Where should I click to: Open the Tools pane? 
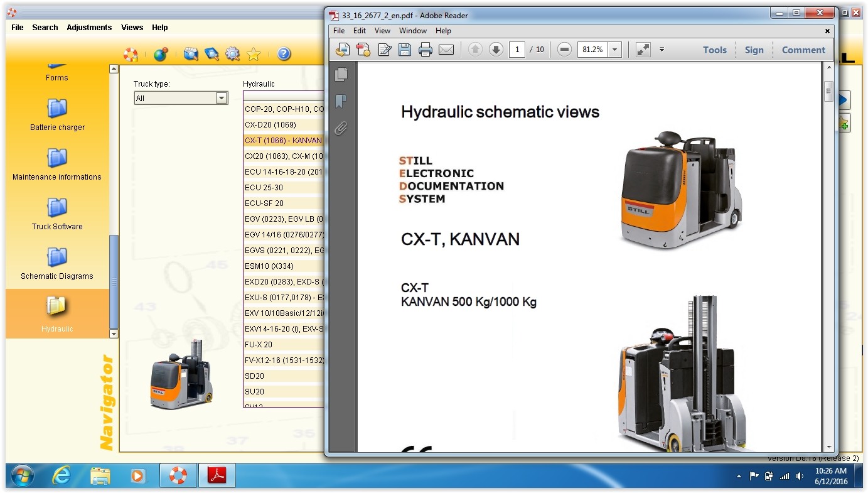pyautogui.click(x=714, y=50)
